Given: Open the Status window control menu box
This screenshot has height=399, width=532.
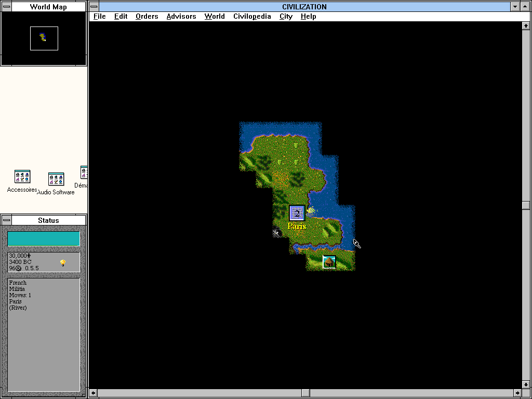Looking at the screenshot, I should click(x=6, y=220).
